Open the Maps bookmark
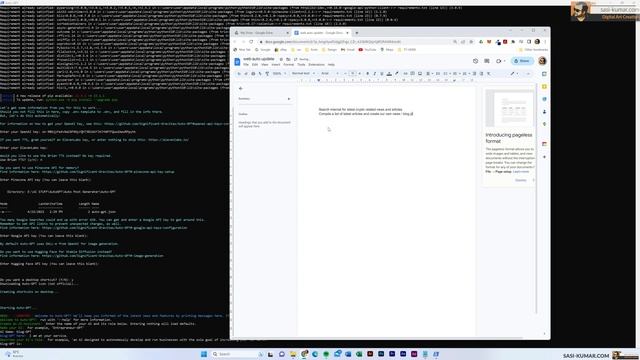This screenshot has height=360, width=640. pyautogui.click(x=387, y=50)
